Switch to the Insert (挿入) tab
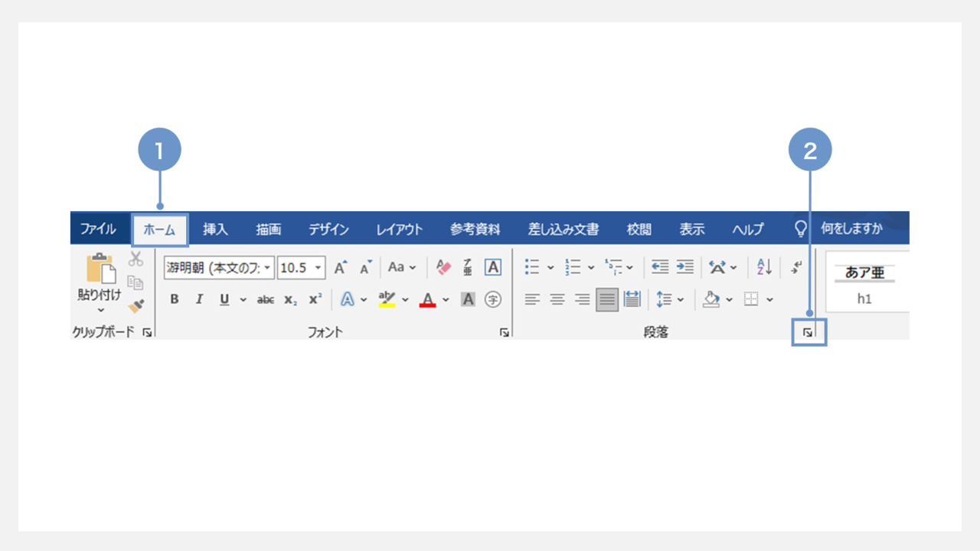Screen dimensions: 980x551 (215, 229)
